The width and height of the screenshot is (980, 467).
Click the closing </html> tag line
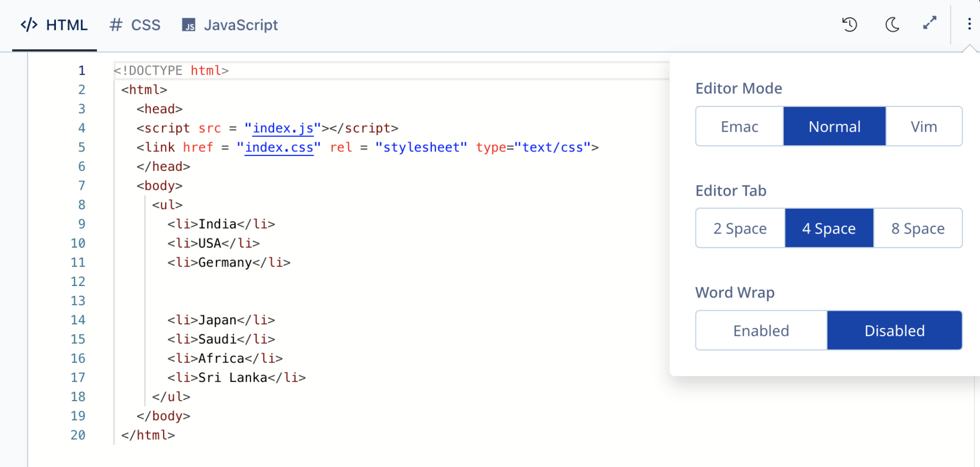[x=148, y=435]
